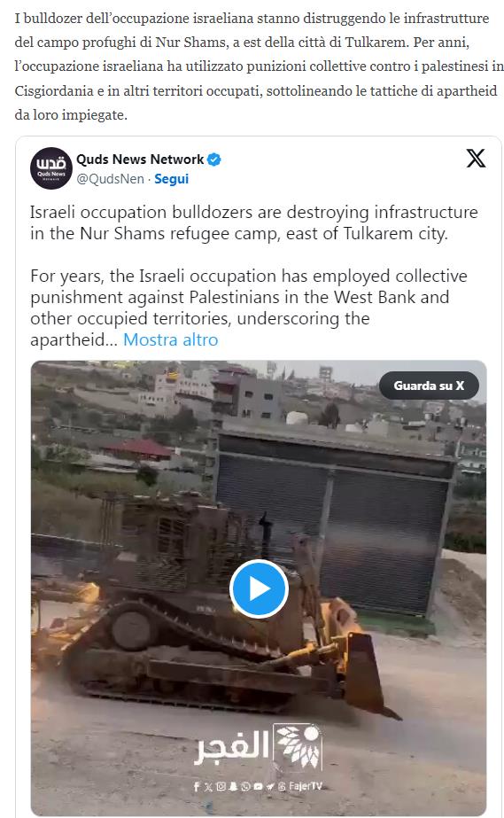Play the embedded bulldozer video

(259, 589)
